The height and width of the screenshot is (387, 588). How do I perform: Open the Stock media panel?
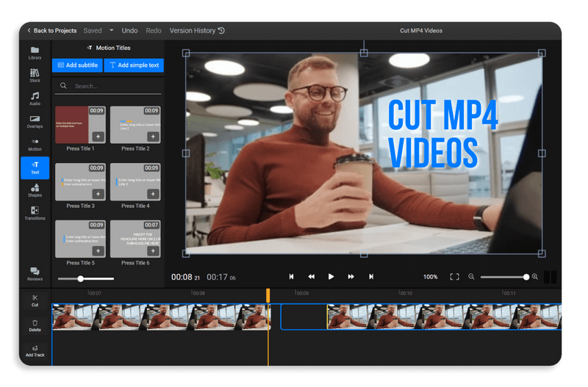pyautogui.click(x=35, y=76)
